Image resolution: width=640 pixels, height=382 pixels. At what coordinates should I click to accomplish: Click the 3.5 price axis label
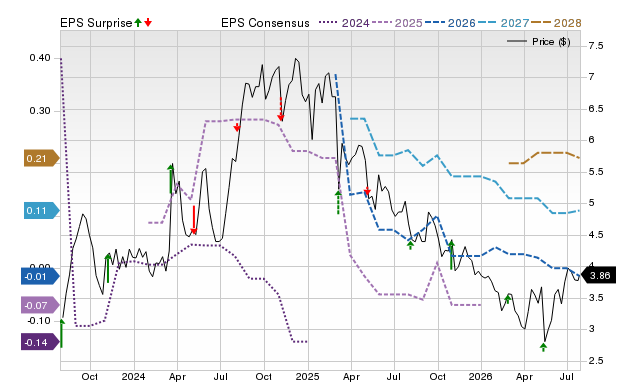tap(596, 298)
